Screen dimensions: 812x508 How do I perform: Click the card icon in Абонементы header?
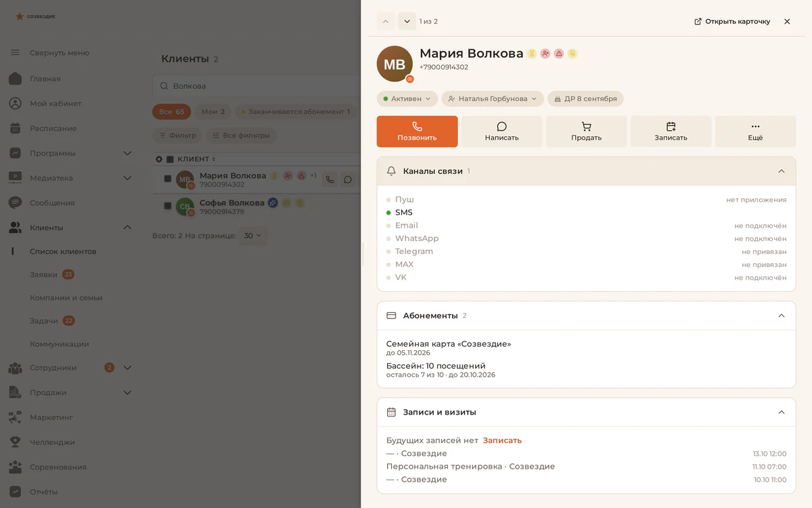(391, 316)
